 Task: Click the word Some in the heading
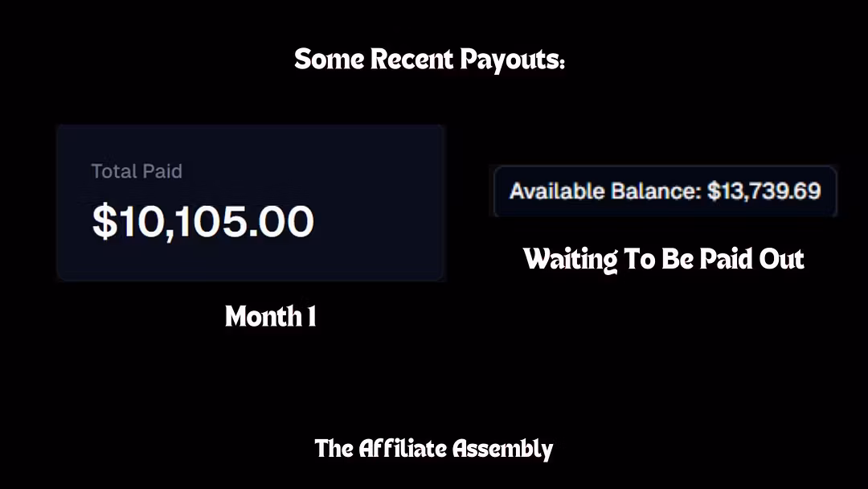point(329,60)
